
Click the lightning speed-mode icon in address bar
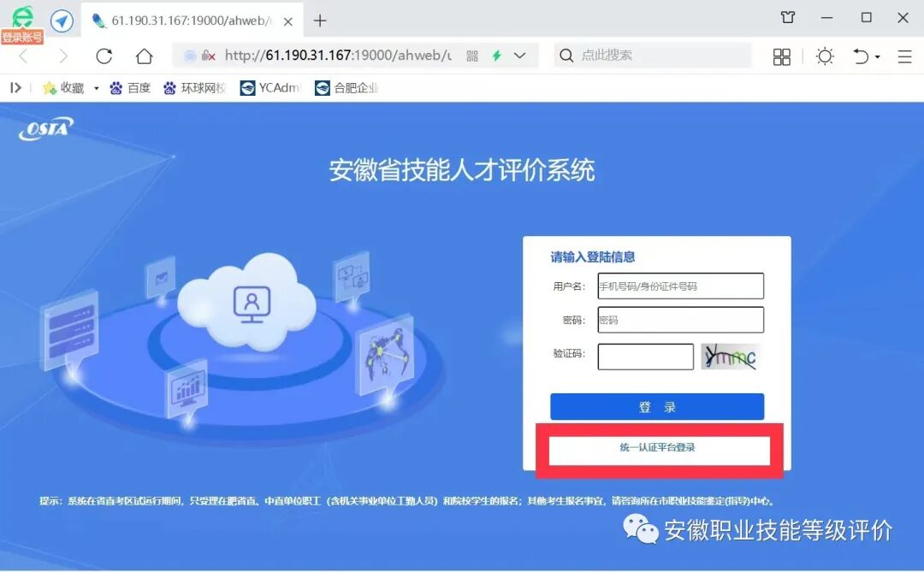click(x=497, y=55)
